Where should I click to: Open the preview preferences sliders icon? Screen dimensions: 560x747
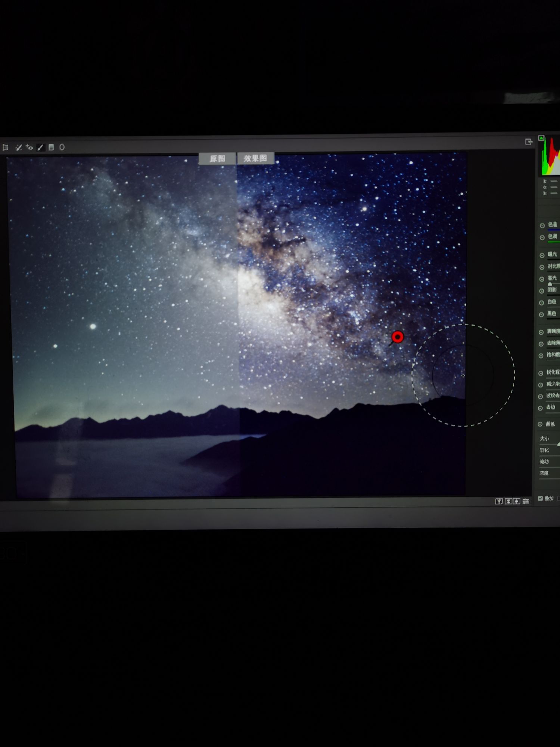click(x=526, y=501)
